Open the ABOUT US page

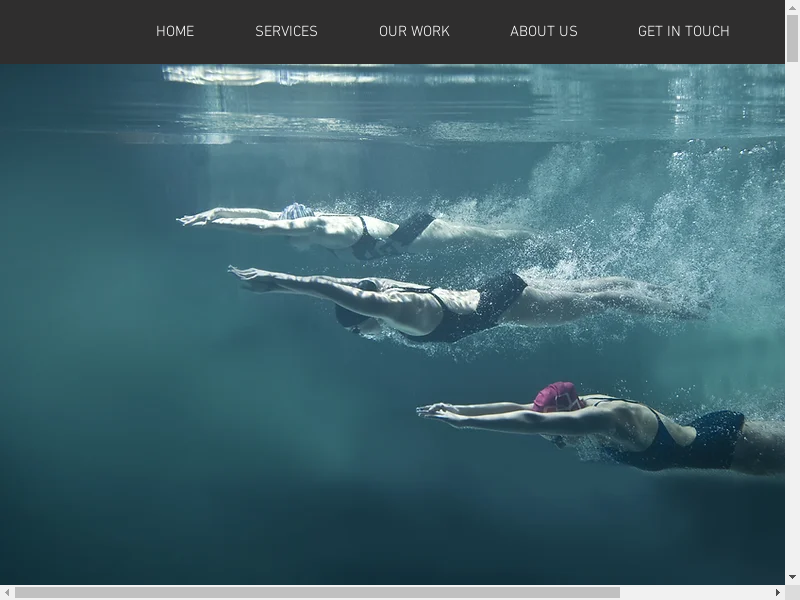(543, 32)
